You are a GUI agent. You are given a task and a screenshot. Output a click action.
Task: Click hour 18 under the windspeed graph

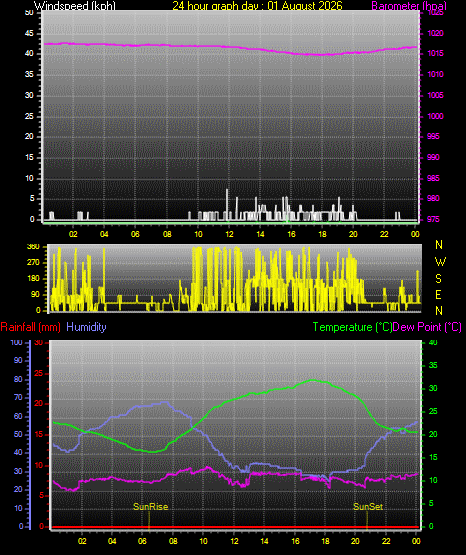click(x=322, y=234)
